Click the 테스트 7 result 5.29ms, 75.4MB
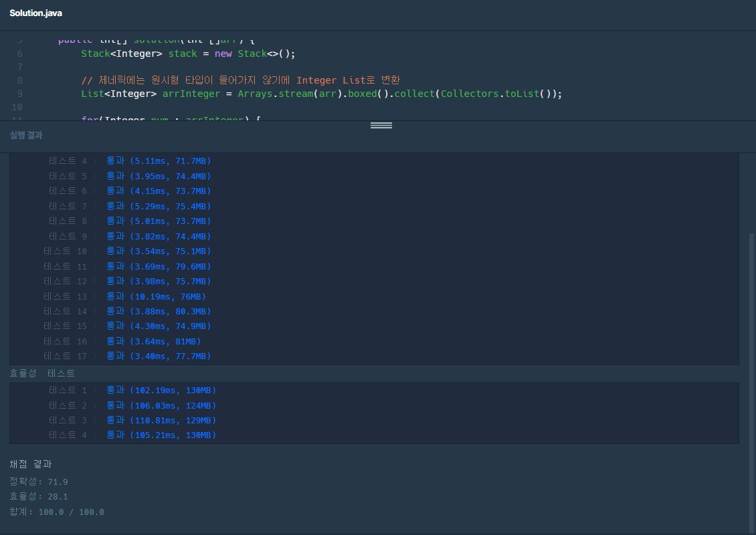This screenshot has width=756, height=535. click(159, 206)
